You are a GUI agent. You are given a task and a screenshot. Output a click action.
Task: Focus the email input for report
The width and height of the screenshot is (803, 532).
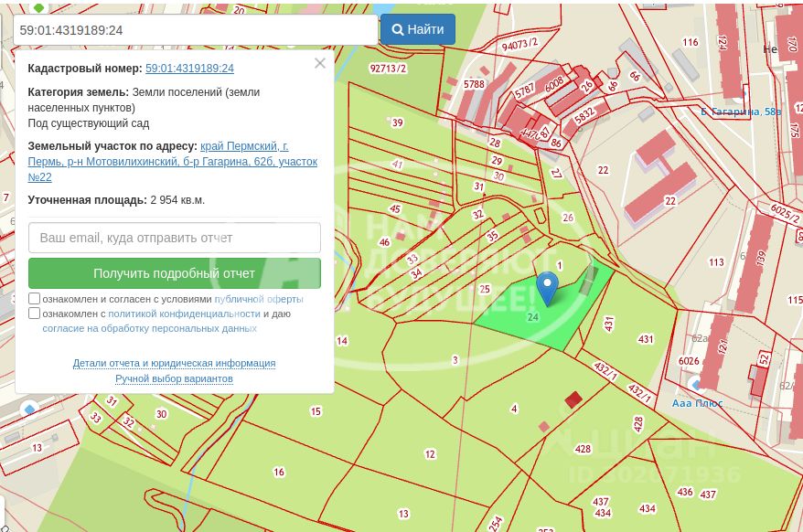175,238
